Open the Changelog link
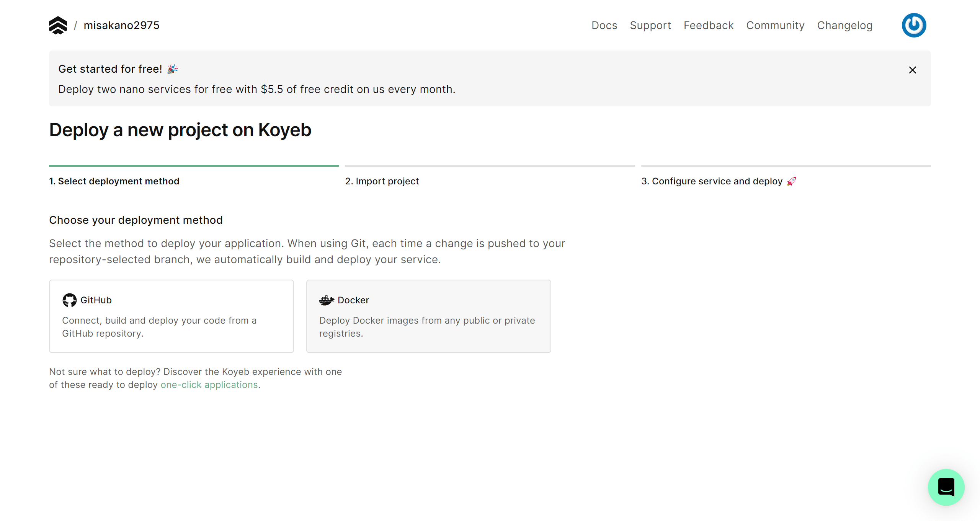The height and width of the screenshot is (521, 980). pos(845,25)
